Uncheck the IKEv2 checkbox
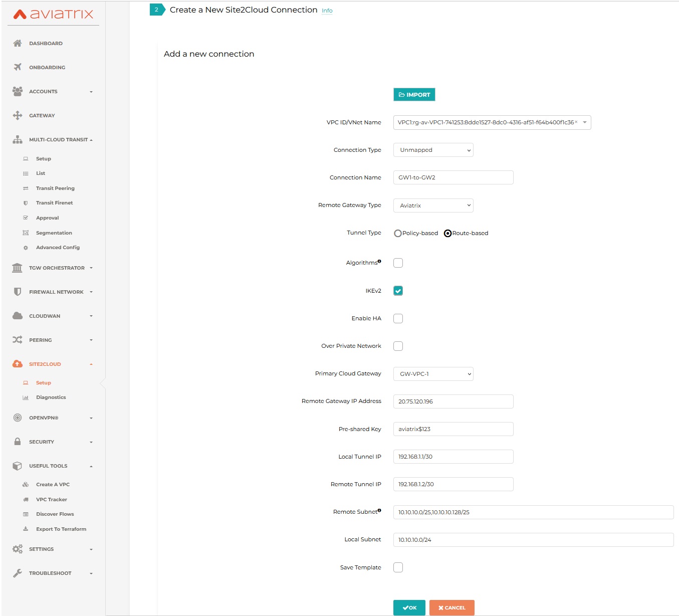Screen dimensions: 679x616 coord(398,291)
